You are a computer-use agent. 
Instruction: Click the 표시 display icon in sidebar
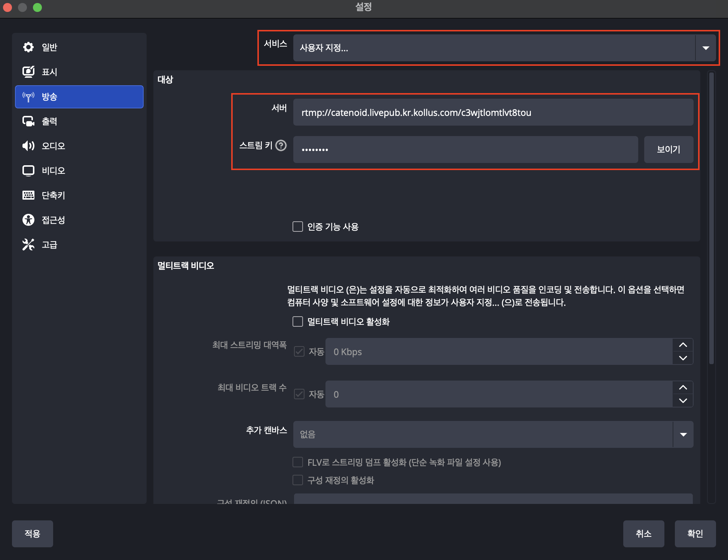(28, 72)
